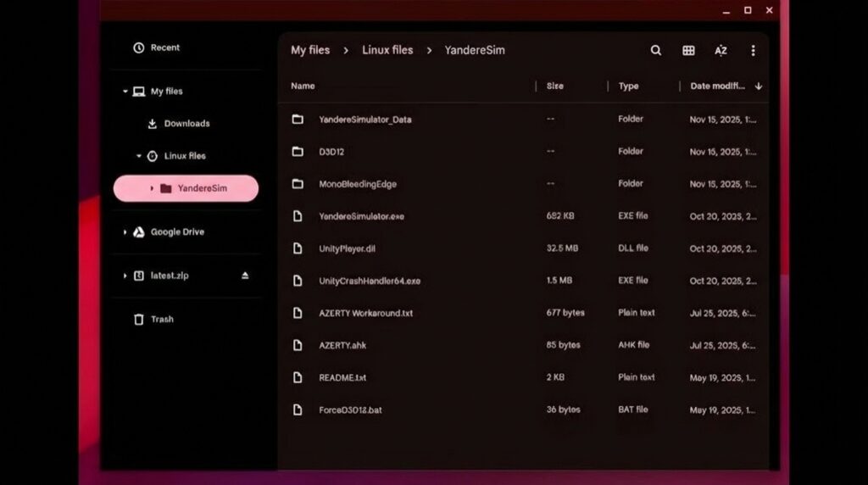Image resolution: width=868 pixels, height=485 pixels.
Task: Eject the latest.zip archive
Action: tap(245, 276)
